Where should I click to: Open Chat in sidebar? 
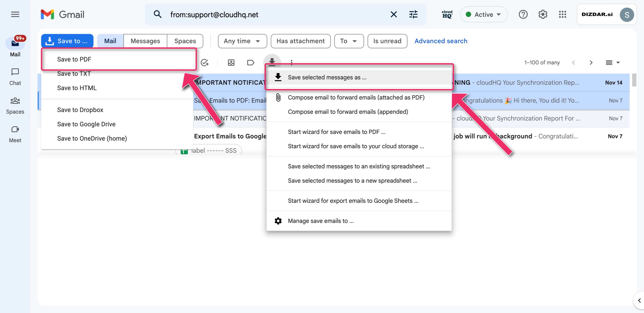[x=15, y=77]
